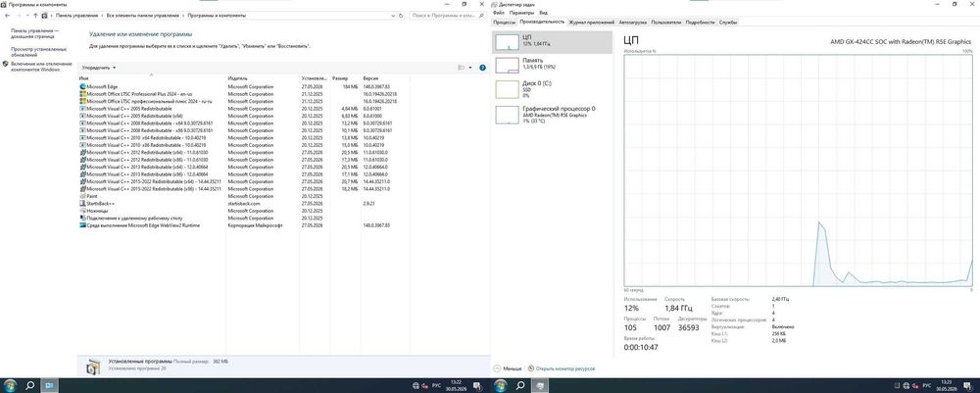Screen dimensions: 980x393
Task: Click the Ножницы program icon
Action: click(83, 211)
